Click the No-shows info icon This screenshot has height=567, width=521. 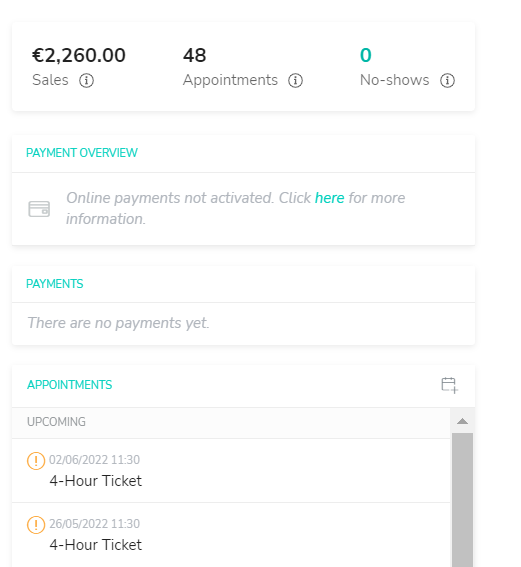tap(447, 80)
